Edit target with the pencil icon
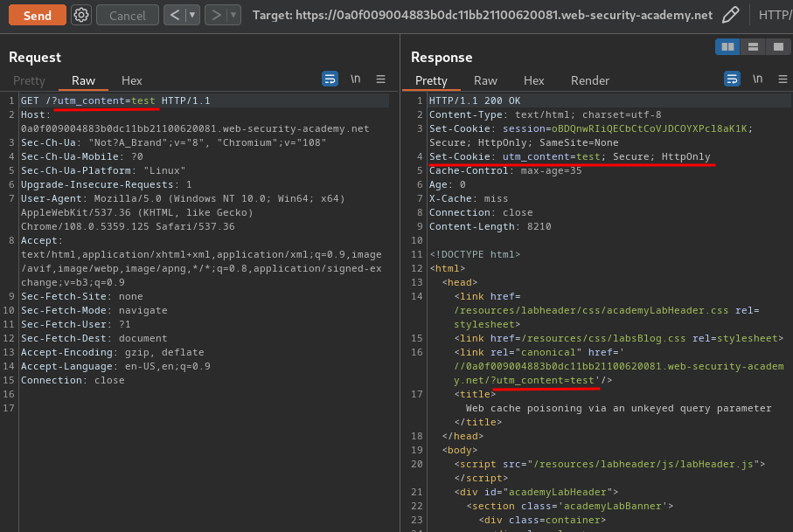 (x=730, y=15)
